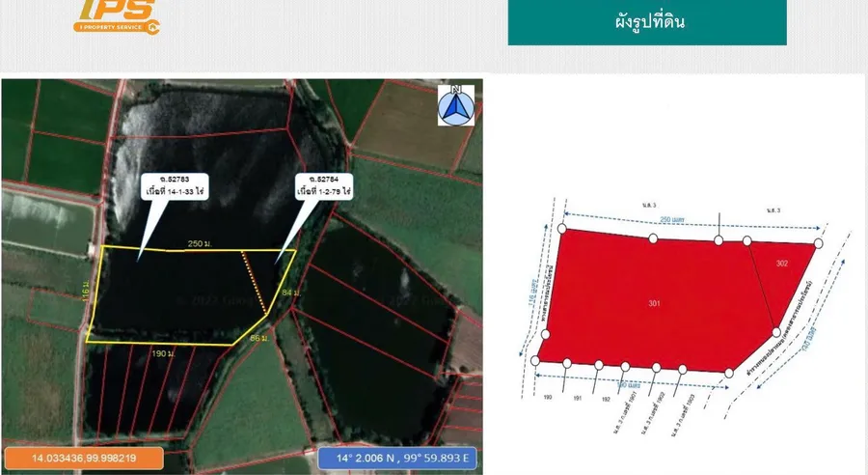Click the ฉ.52783 parcel callout label

coord(176,185)
